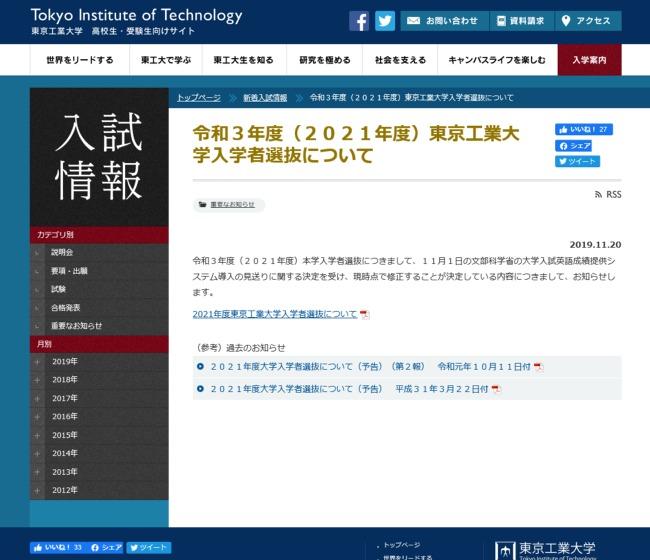The image size is (650, 560).
Task: Click PDF icon after 平成31年3月22日付
Action: [495, 389]
